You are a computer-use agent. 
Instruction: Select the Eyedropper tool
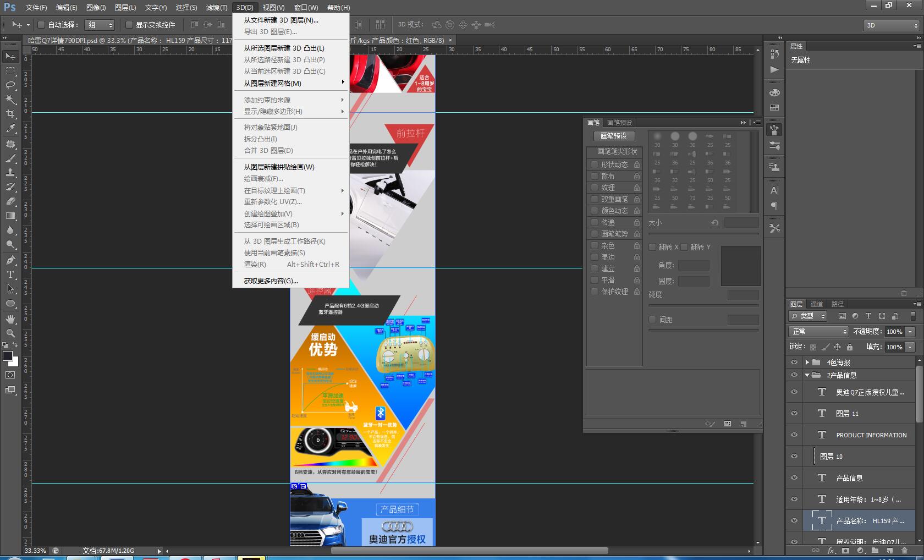(10, 128)
